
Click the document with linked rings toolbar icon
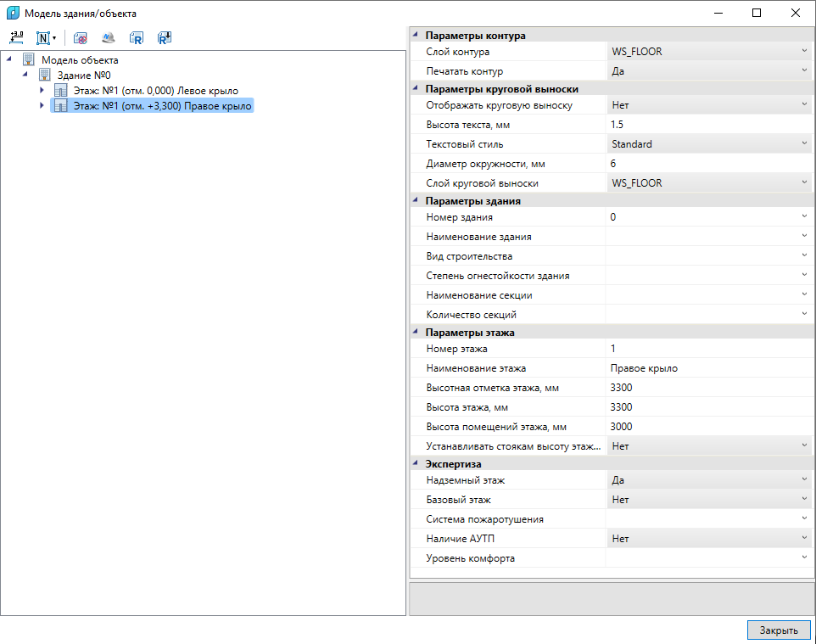click(80, 38)
